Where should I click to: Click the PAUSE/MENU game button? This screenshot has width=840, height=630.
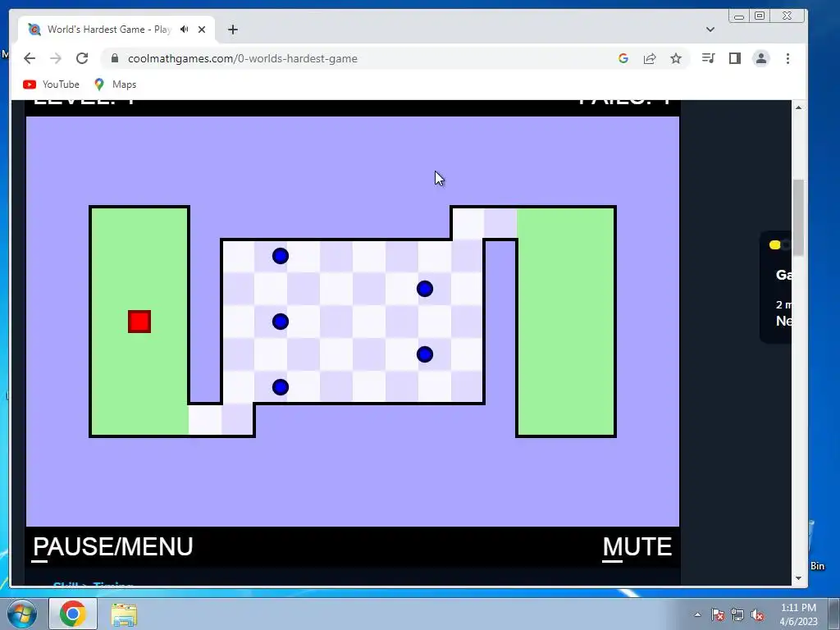click(113, 547)
